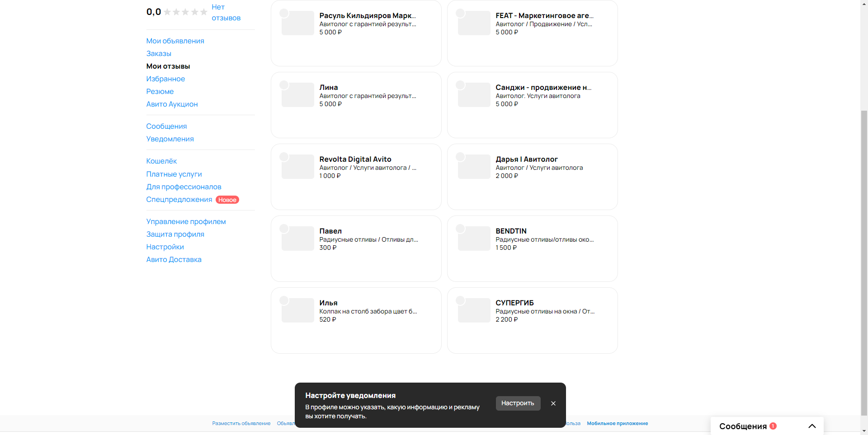Viewport: 868px width, 435px height.
Task: Close the notification settings popup
Action: pos(553,403)
